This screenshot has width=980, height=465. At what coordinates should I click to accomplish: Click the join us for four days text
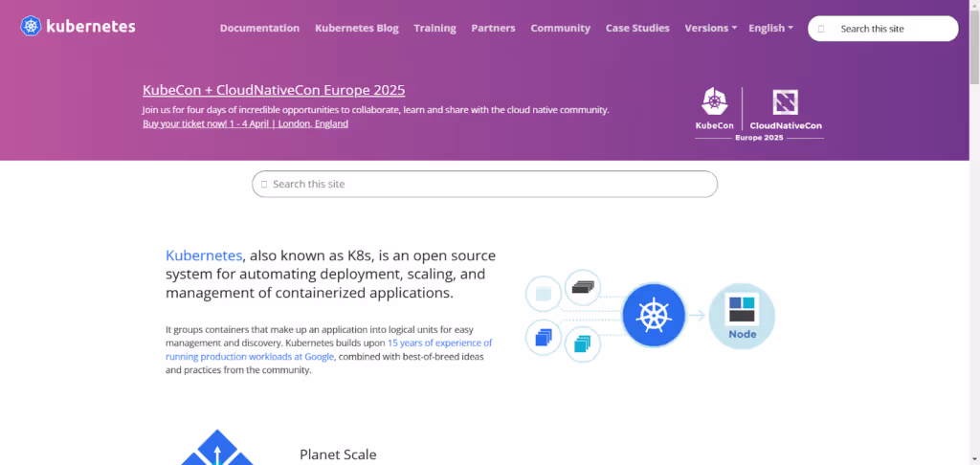click(375, 110)
